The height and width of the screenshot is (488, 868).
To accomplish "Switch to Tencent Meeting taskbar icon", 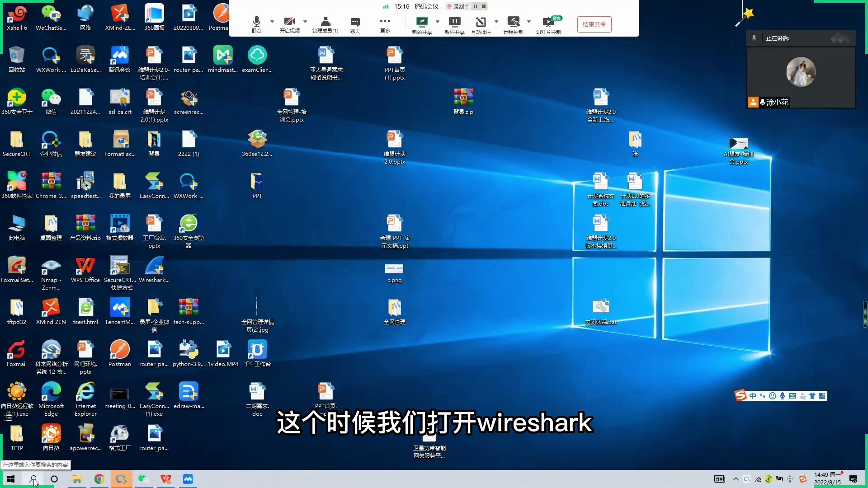I will (x=188, y=479).
